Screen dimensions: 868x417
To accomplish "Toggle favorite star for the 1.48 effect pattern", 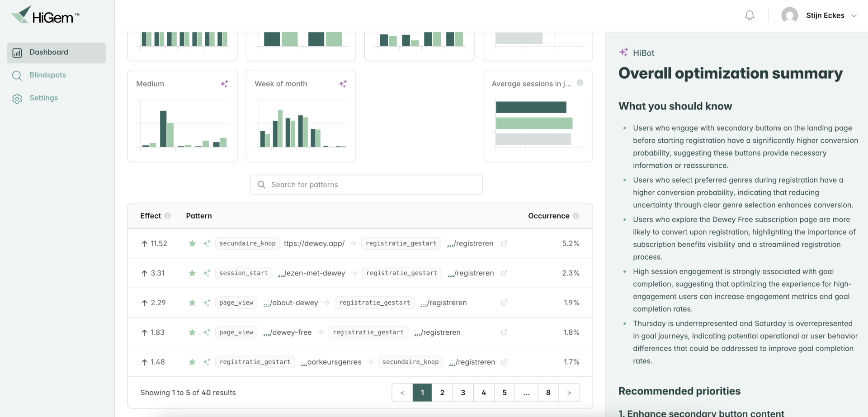I will [192, 362].
